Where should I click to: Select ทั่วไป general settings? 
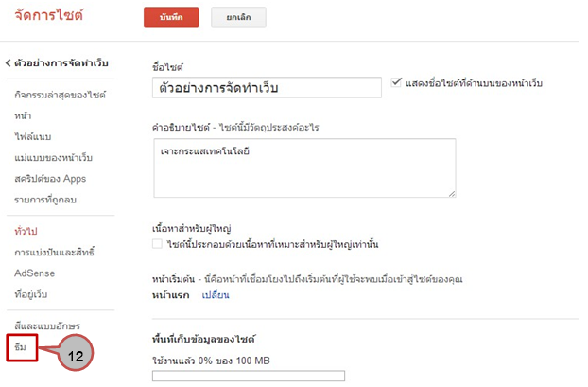pyautogui.click(x=26, y=231)
